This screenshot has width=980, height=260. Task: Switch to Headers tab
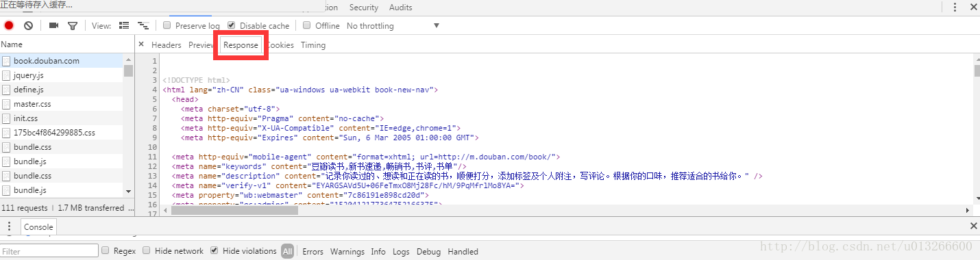166,45
